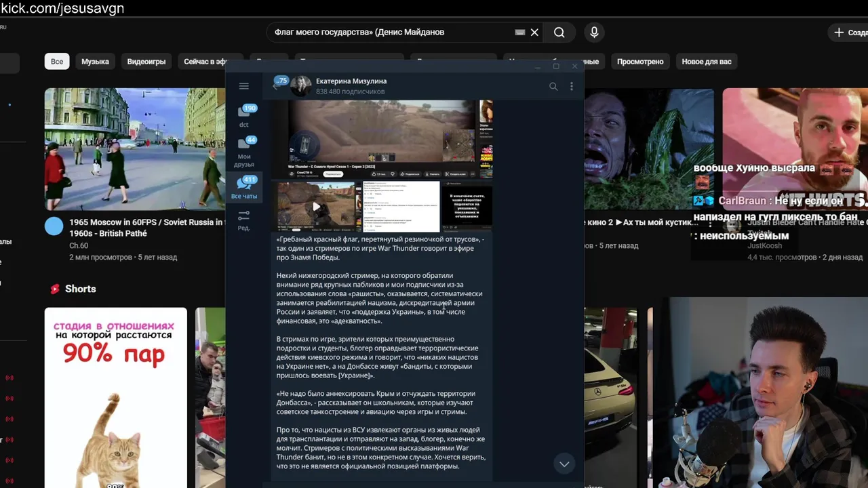868x488 pixels.
Task: Open Екатерина Мизулина channel avatar
Action: 301,85
